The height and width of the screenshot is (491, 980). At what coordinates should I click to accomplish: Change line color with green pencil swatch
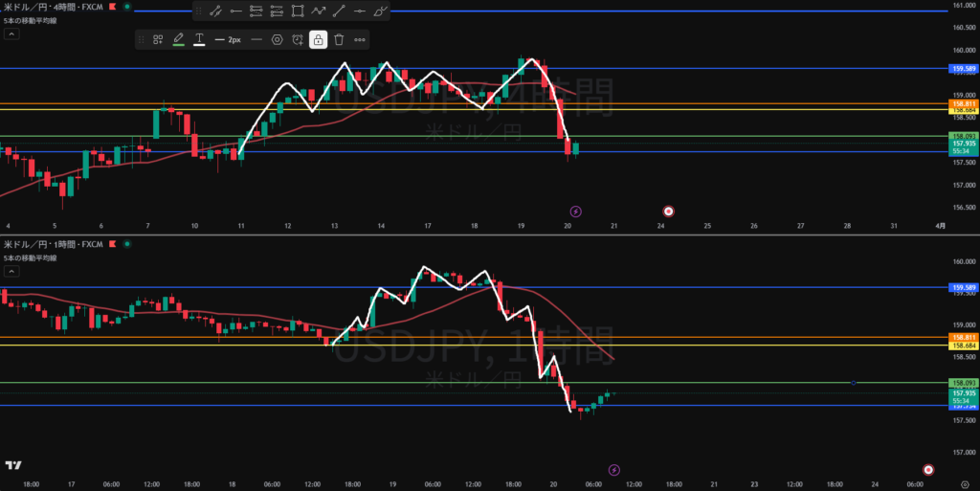coord(178,39)
